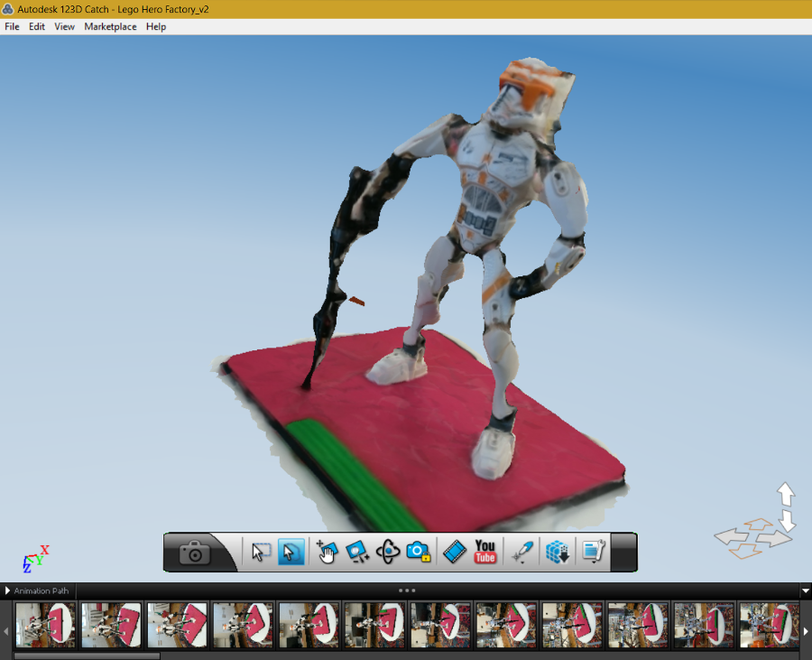The image size is (812, 660).
Task: Click the white up navigation arrow
Action: coord(786,494)
